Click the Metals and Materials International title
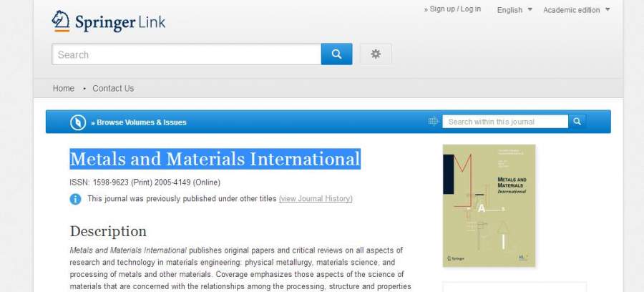Viewport: 644px width, 292px height. pos(215,159)
